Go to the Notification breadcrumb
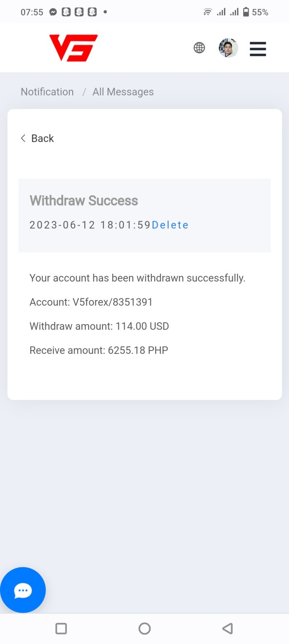Screen dimensions: 289x644 47,92
